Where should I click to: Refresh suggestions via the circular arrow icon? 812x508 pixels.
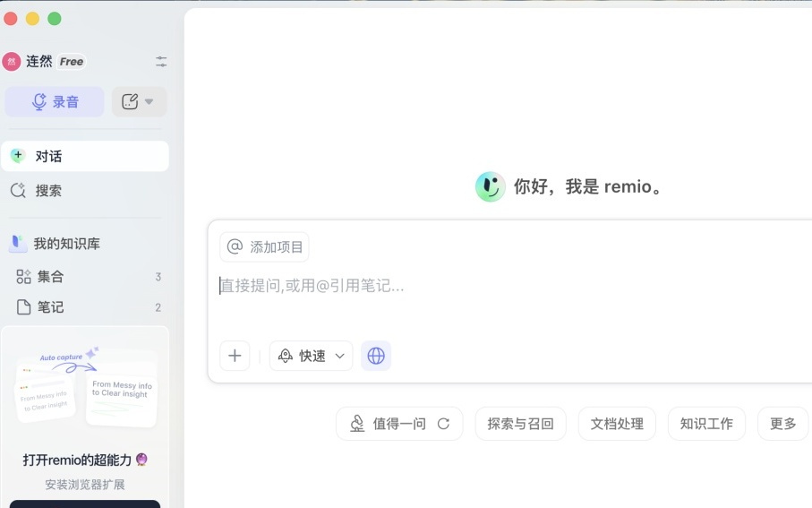pos(443,424)
